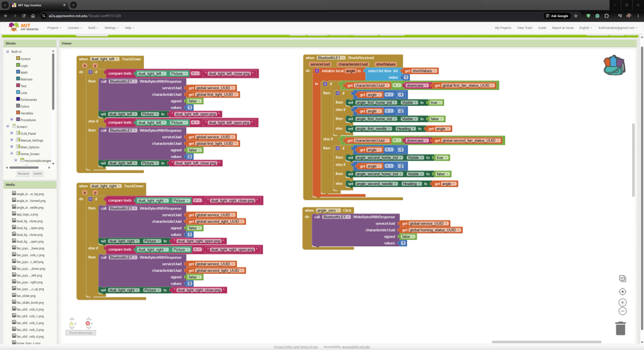Bookmark this page with the star icon
The height and width of the screenshot is (350, 644).
[575, 16]
